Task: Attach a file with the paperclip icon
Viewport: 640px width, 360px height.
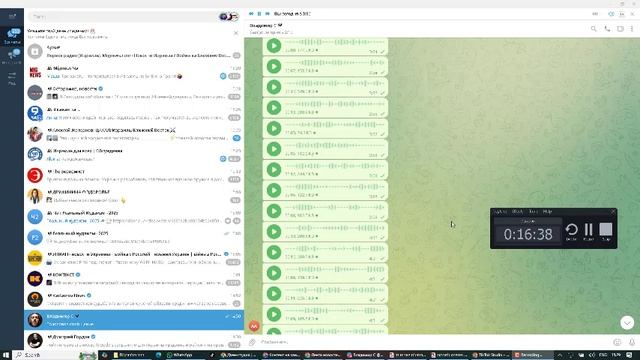Action: pyautogui.click(x=252, y=342)
